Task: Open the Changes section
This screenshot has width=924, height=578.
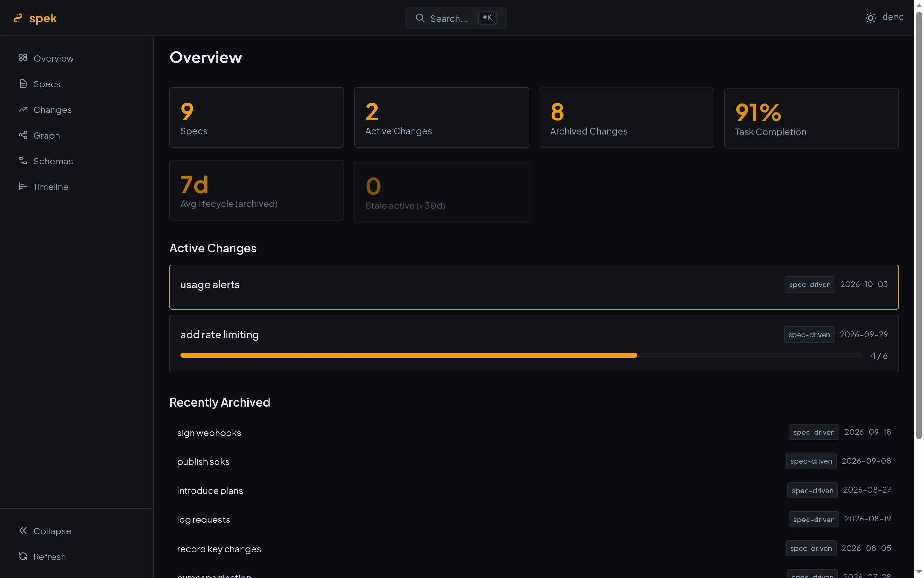Action: pos(77,109)
